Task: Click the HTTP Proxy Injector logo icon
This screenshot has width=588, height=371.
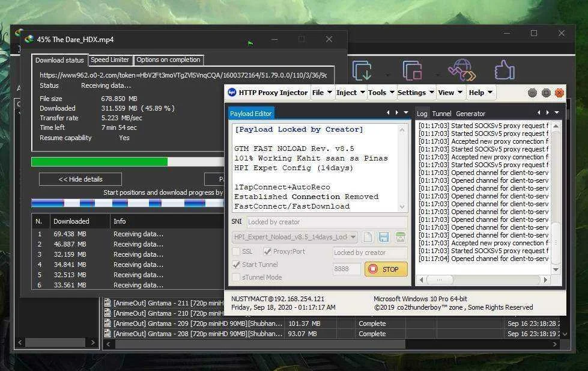Action: (x=232, y=93)
